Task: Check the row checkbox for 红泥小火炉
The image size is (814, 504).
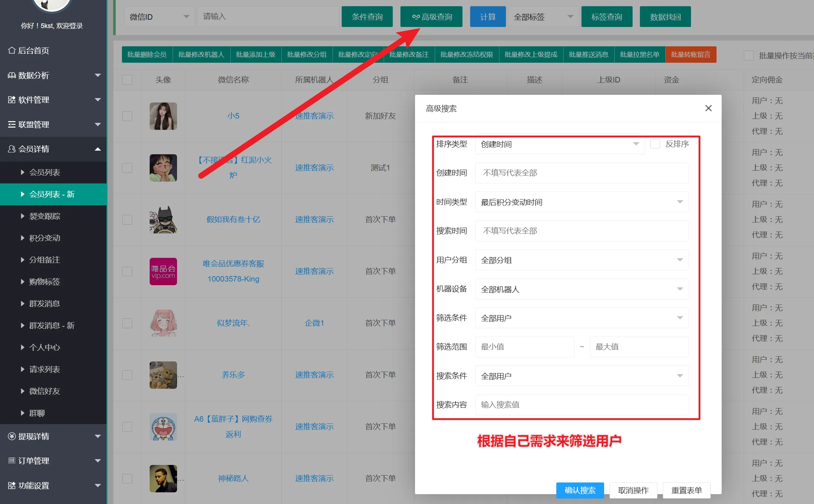Action: (127, 168)
